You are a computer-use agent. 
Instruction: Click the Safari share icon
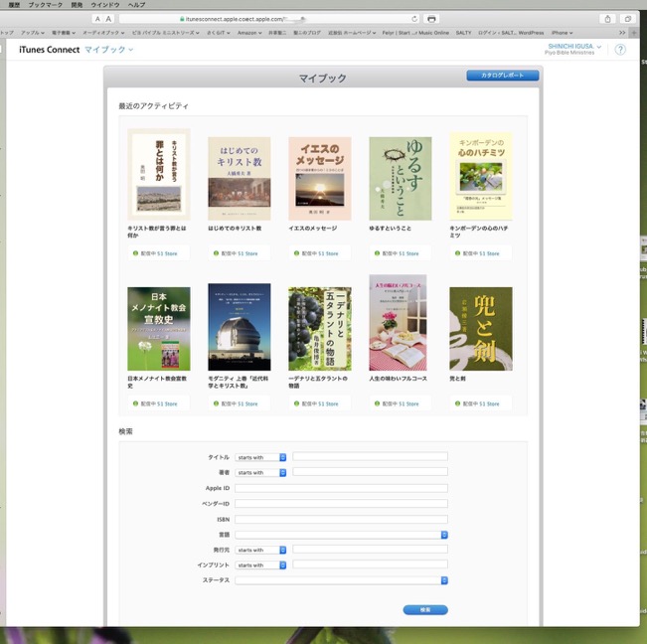[x=607, y=19]
